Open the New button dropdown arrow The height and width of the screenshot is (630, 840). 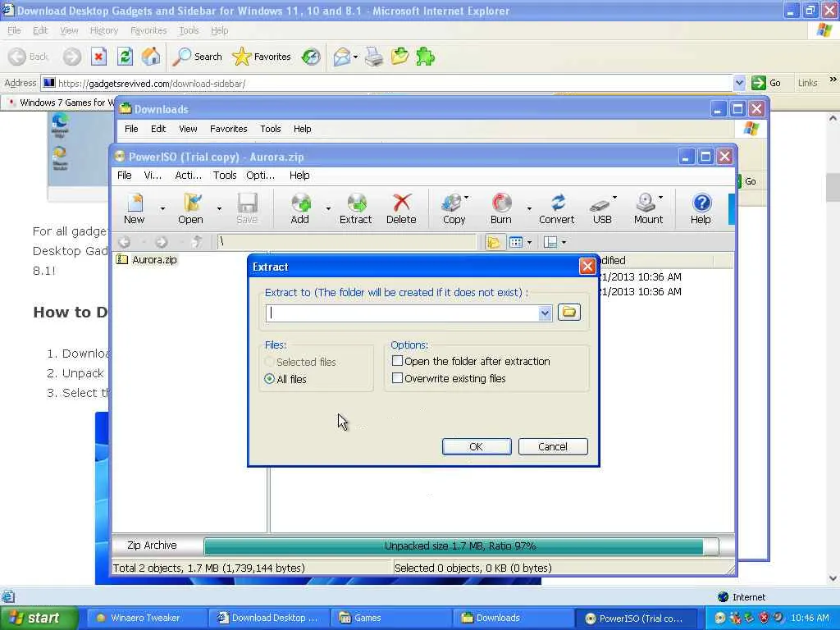coord(162,208)
